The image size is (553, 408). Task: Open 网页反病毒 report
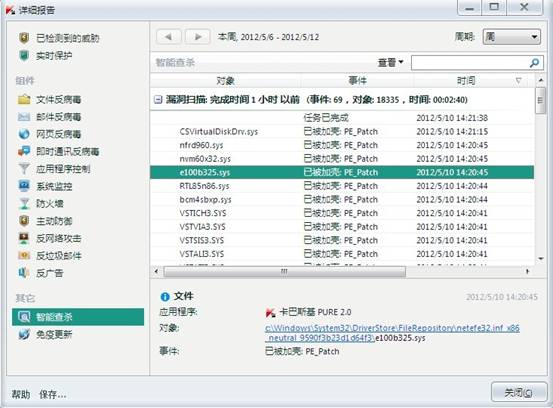click(59, 134)
